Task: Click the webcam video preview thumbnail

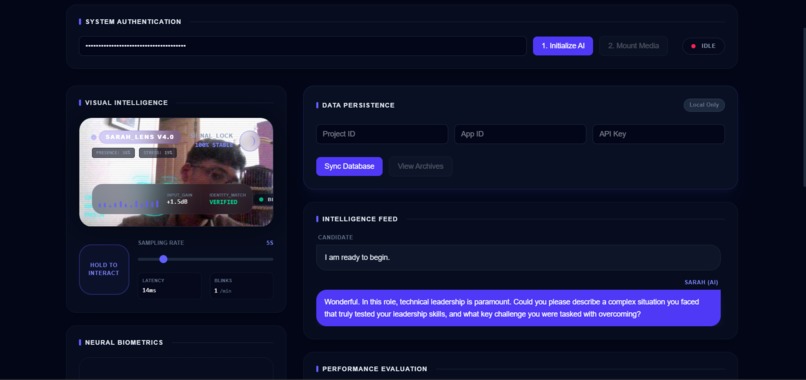Action: pyautogui.click(x=176, y=172)
